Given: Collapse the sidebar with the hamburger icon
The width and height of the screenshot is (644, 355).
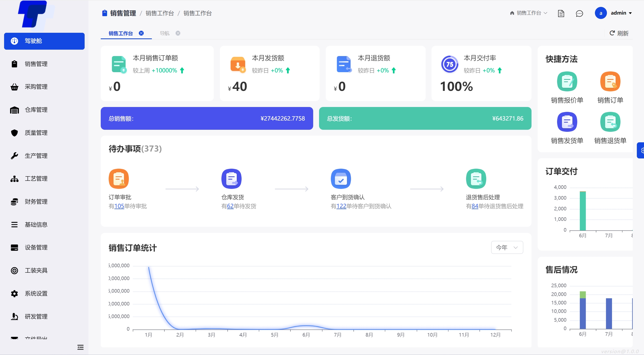Looking at the screenshot, I should (x=81, y=347).
